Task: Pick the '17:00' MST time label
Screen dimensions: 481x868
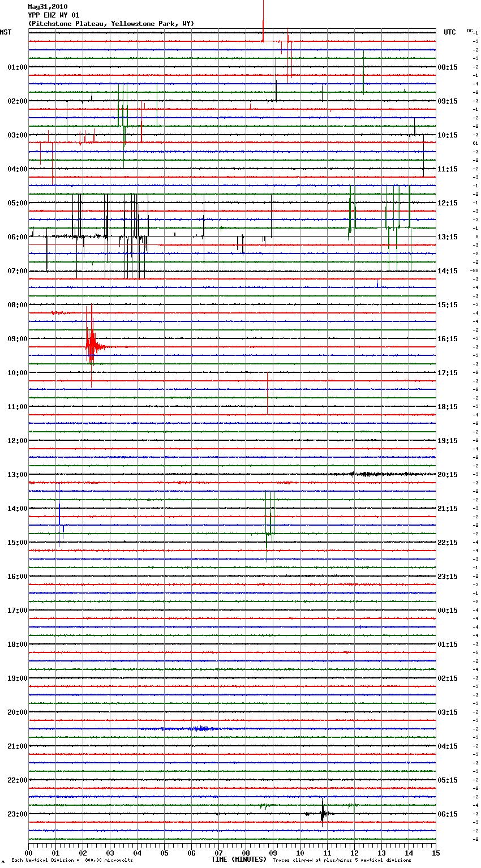Action: click(x=18, y=611)
